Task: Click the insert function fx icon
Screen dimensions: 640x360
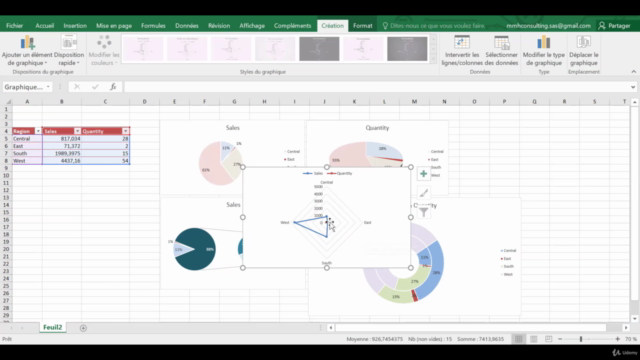Action: 113,87
